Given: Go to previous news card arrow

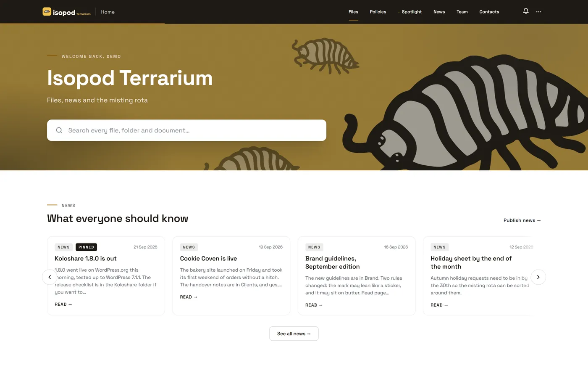Looking at the screenshot, I should (50, 277).
